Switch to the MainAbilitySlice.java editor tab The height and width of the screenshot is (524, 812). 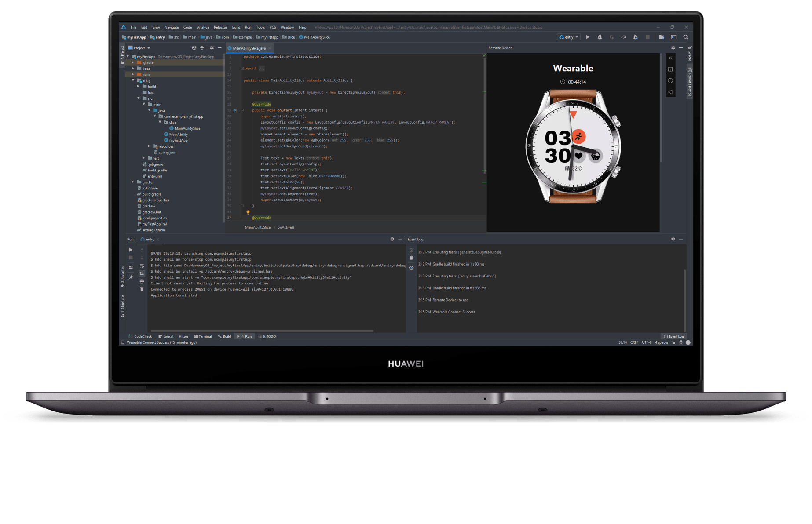click(x=249, y=47)
